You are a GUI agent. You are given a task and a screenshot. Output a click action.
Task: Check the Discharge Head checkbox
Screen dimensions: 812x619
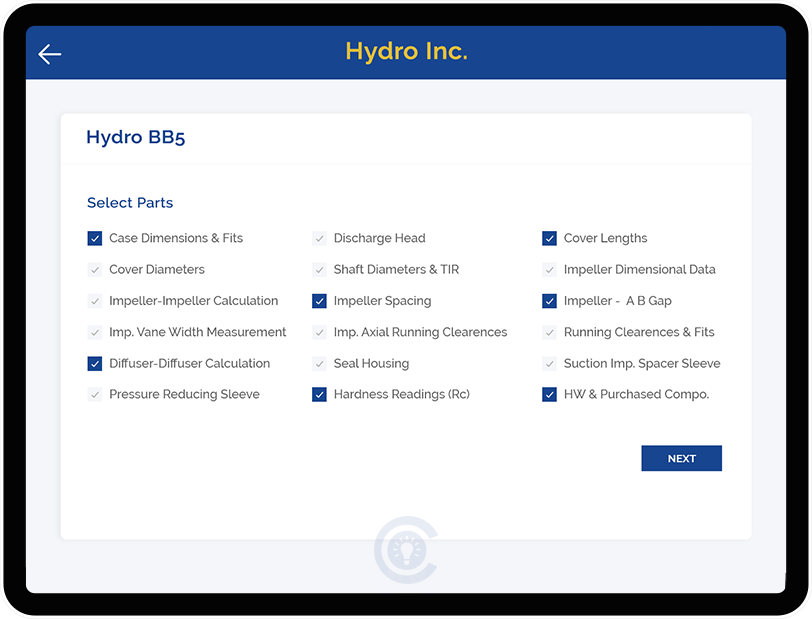320,238
